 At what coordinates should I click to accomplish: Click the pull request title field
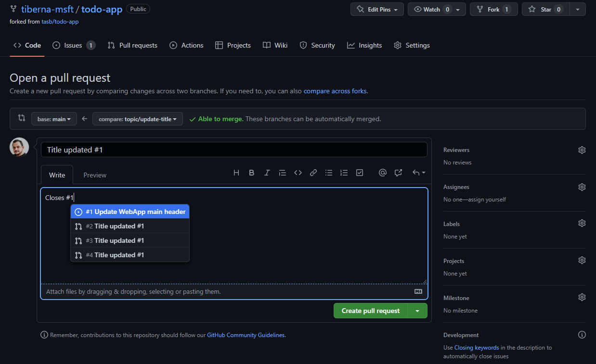pos(234,150)
